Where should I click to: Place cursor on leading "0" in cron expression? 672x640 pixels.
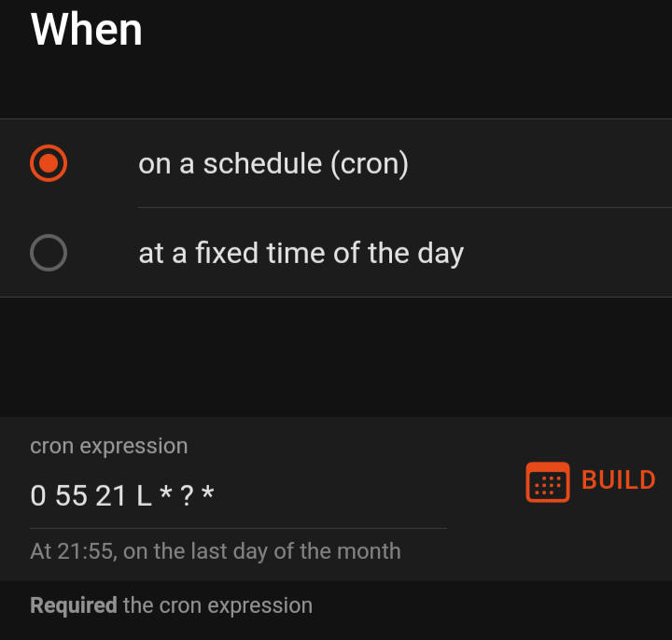coord(38,495)
